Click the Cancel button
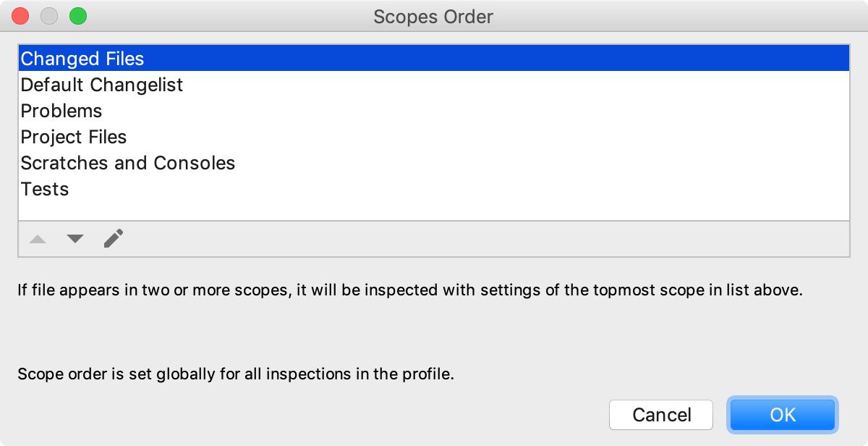The image size is (868, 446). [x=661, y=415]
